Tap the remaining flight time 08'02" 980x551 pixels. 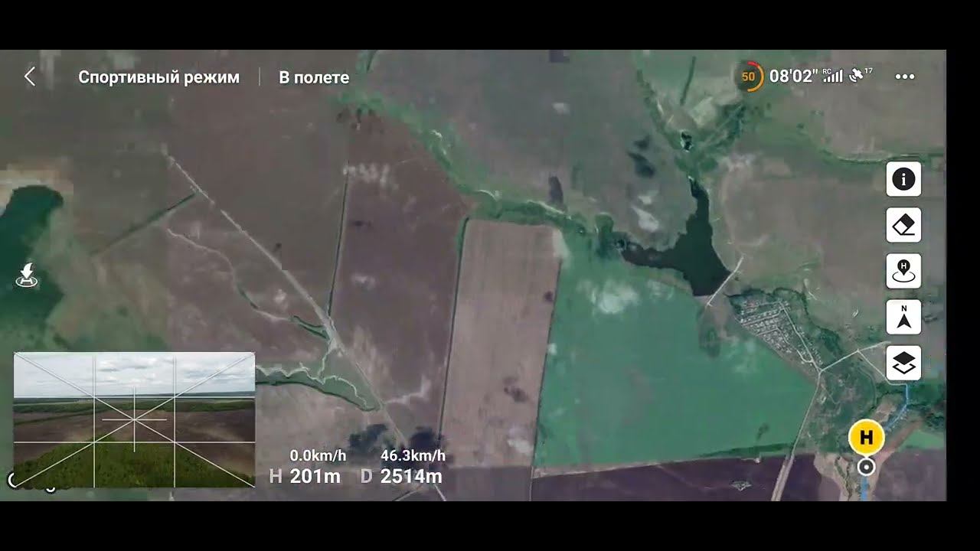click(x=793, y=77)
